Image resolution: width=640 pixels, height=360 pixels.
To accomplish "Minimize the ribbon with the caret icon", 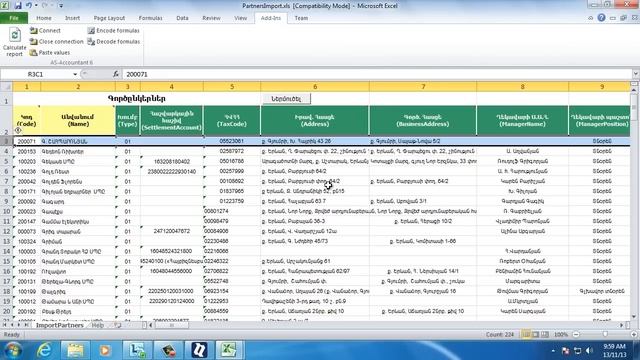I will point(591,18).
